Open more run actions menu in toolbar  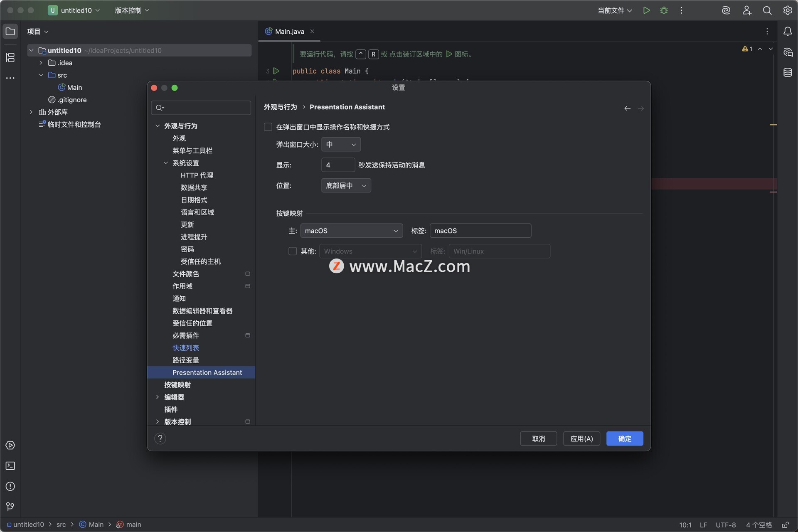681,10
